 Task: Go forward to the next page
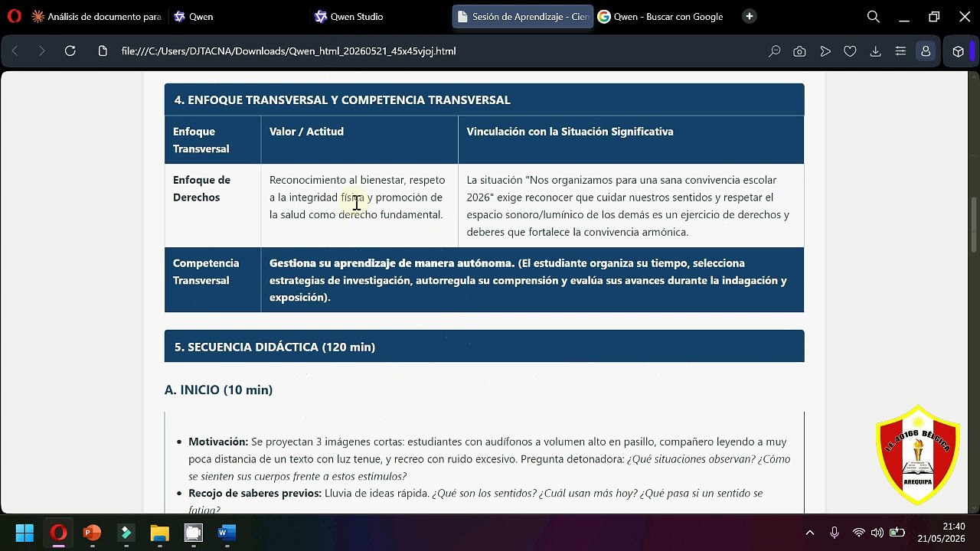click(42, 51)
